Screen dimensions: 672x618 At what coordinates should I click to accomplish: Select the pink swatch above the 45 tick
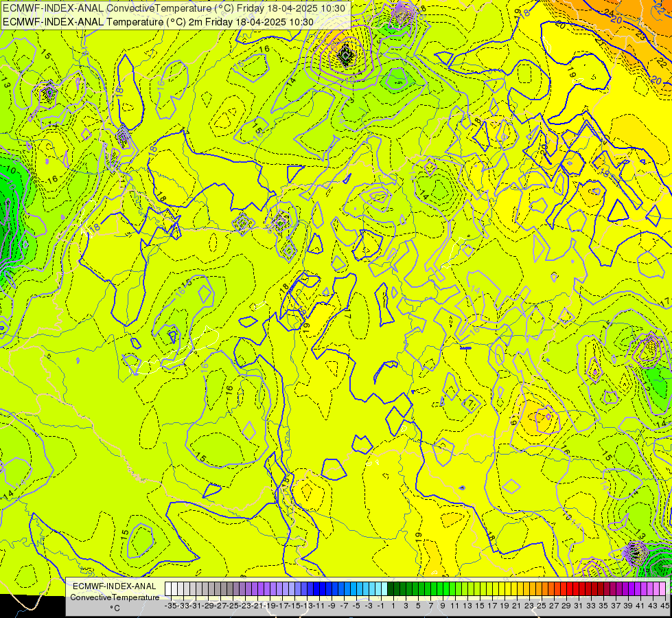662,589
